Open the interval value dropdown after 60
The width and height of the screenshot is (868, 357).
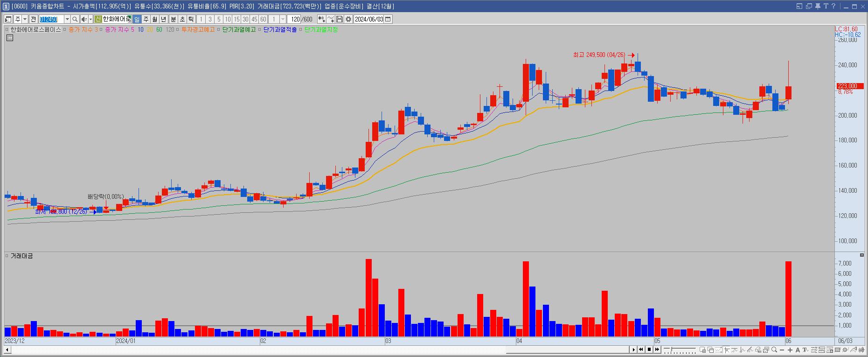pos(283,19)
